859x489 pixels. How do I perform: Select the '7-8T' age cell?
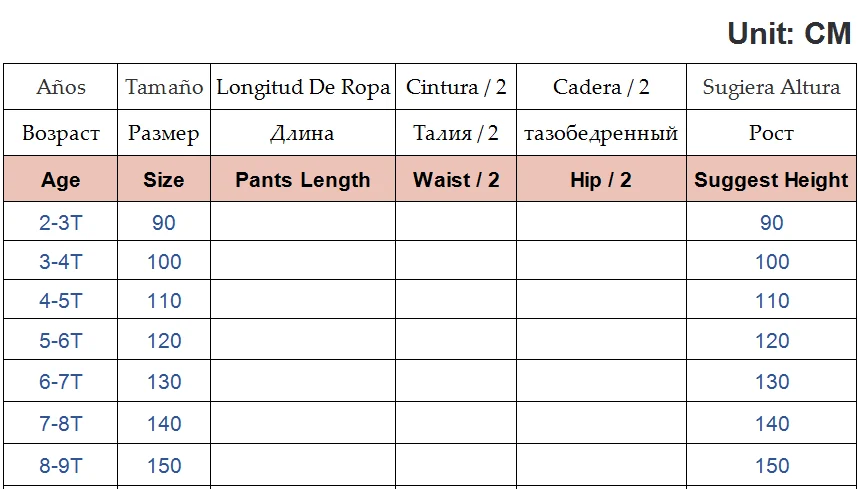point(61,424)
